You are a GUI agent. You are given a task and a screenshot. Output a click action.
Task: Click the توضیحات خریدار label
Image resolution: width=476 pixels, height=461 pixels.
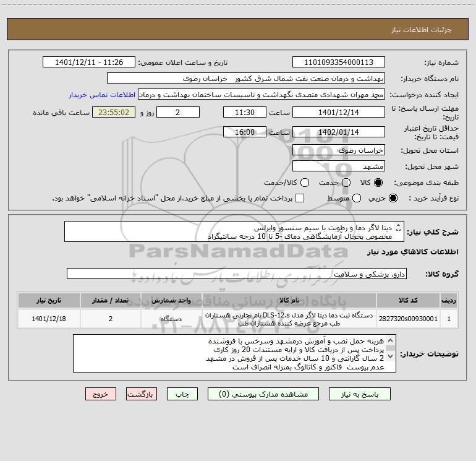click(x=429, y=354)
